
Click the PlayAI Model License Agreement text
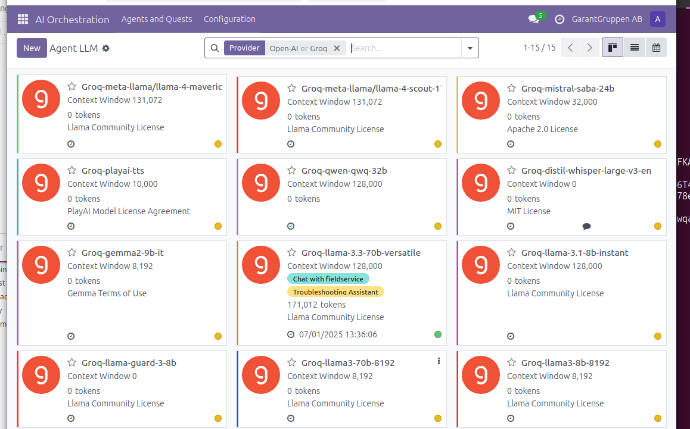point(128,211)
